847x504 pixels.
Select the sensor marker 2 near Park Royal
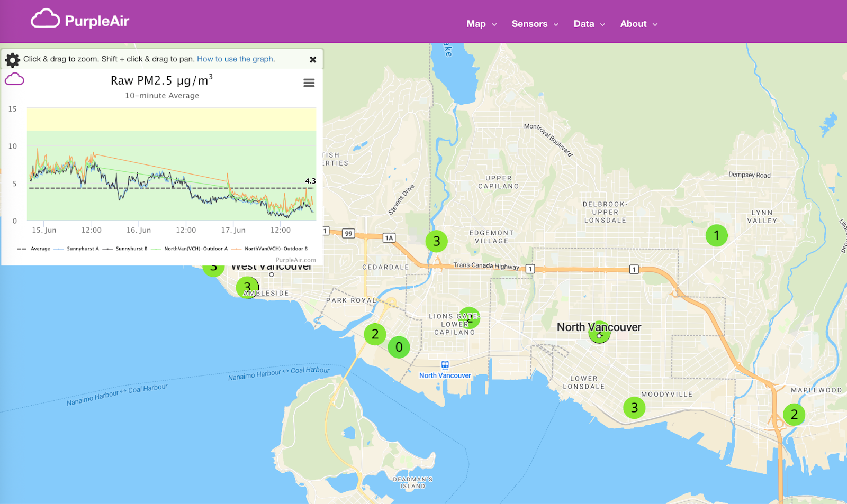point(375,334)
